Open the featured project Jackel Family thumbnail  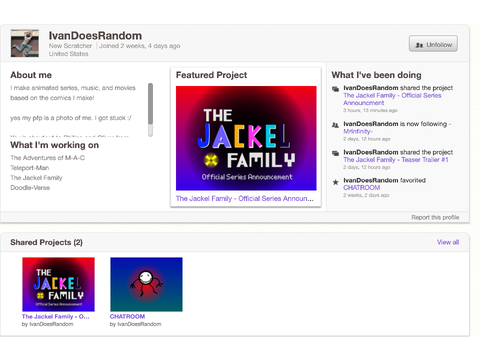tap(246, 138)
